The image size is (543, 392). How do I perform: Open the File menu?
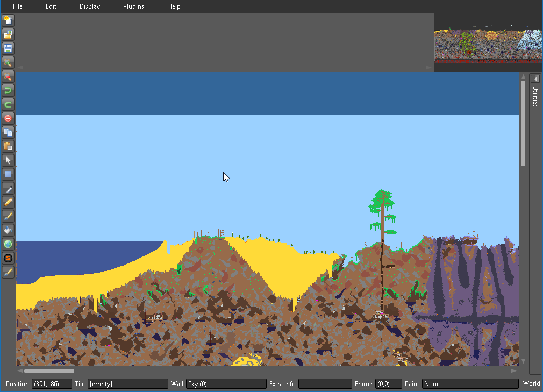point(18,6)
